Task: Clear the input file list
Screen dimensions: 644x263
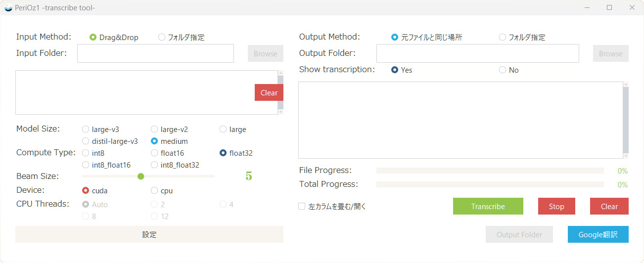Action: 269,93
